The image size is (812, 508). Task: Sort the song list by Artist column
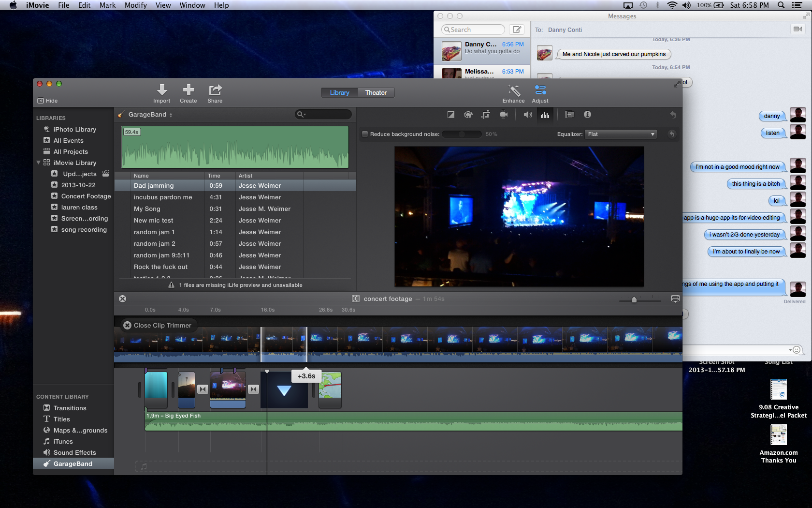pyautogui.click(x=269, y=176)
